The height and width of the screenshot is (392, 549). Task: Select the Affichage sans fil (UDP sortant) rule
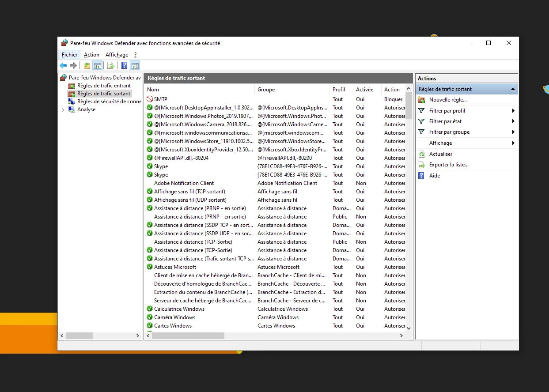[190, 200]
